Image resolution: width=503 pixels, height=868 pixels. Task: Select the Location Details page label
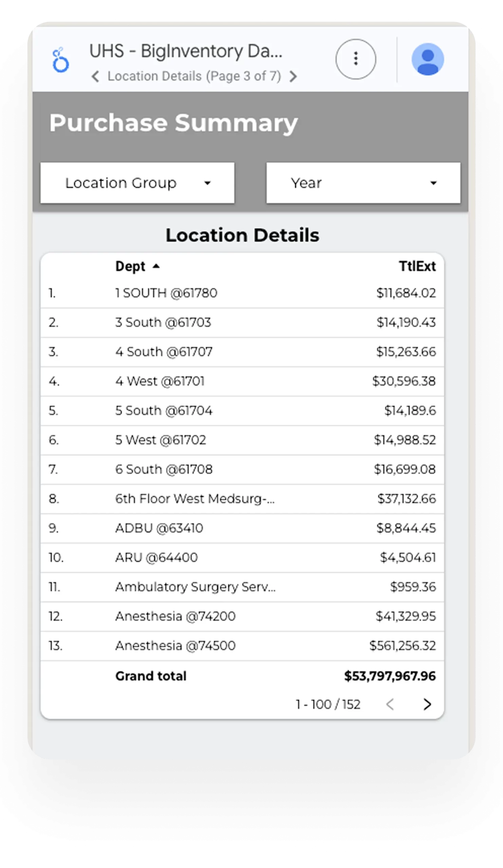tap(194, 77)
